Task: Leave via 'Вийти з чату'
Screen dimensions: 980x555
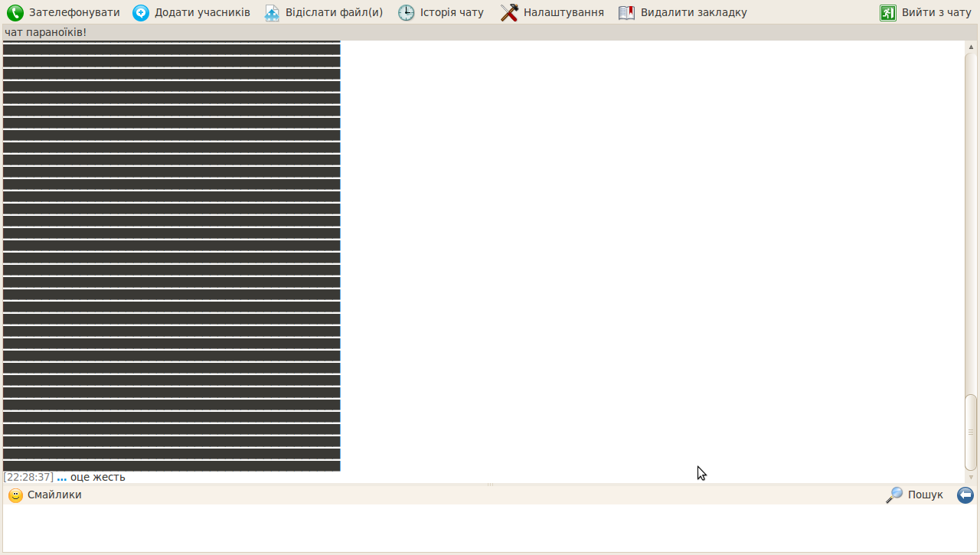Action: click(x=936, y=12)
